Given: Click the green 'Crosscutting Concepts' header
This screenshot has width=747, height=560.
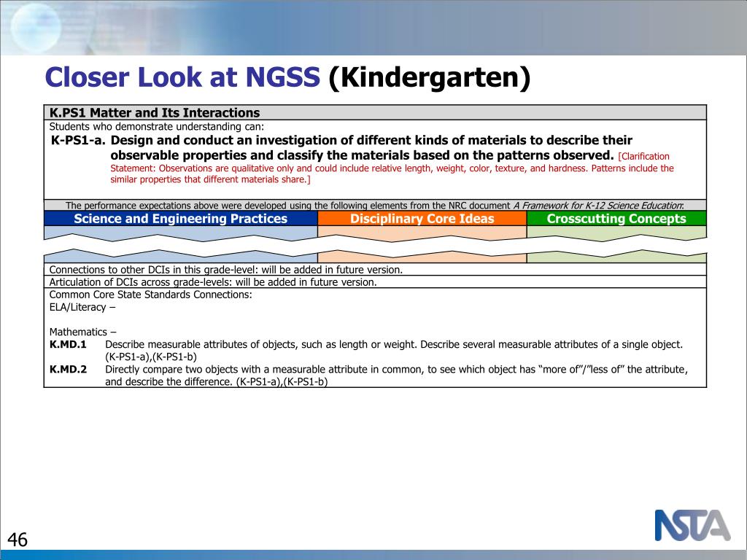Looking at the screenshot, I should click(616, 219).
